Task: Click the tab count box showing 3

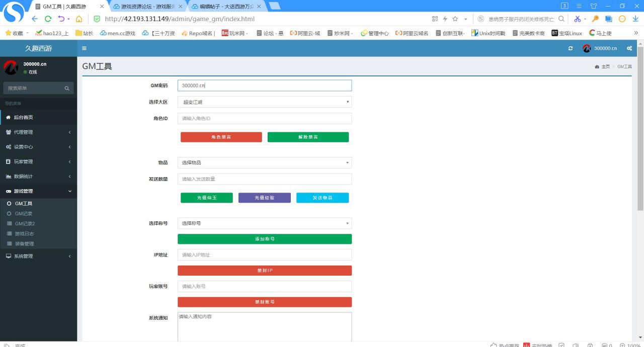Action: [x=565, y=6]
